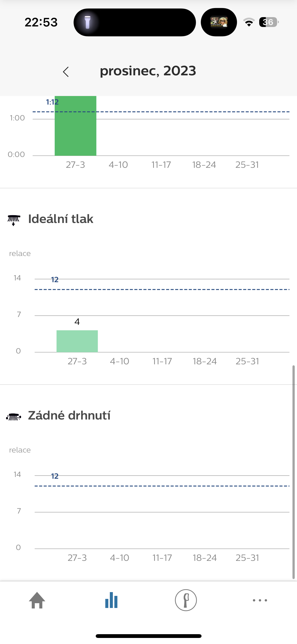Tap the Žádné drhnutí scrubbing icon
297x644 pixels.
[14, 417]
